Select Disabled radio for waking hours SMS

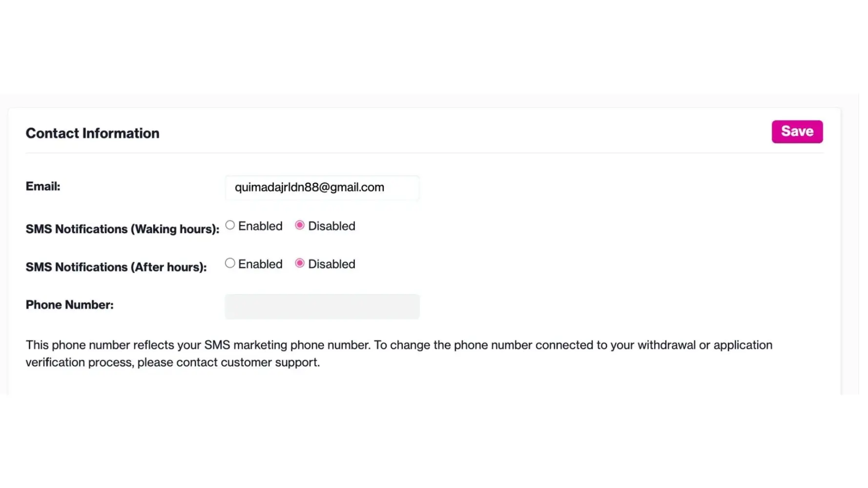point(300,225)
